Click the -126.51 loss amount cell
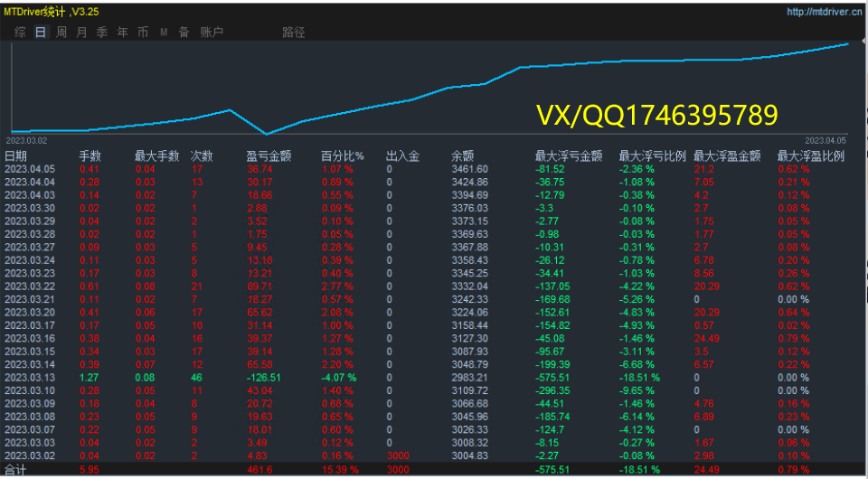Viewport: 868px width, 479px height. [x=265, y=378]
